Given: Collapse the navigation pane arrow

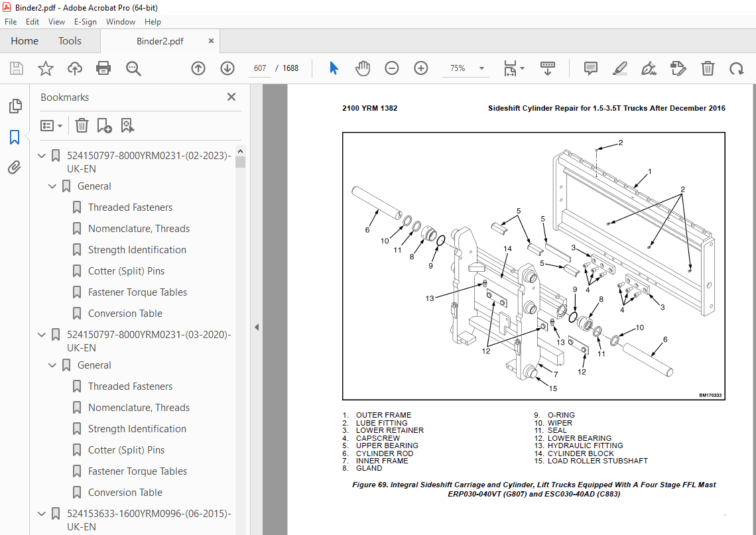Looking at the screenshot, I should click(257, 327).
